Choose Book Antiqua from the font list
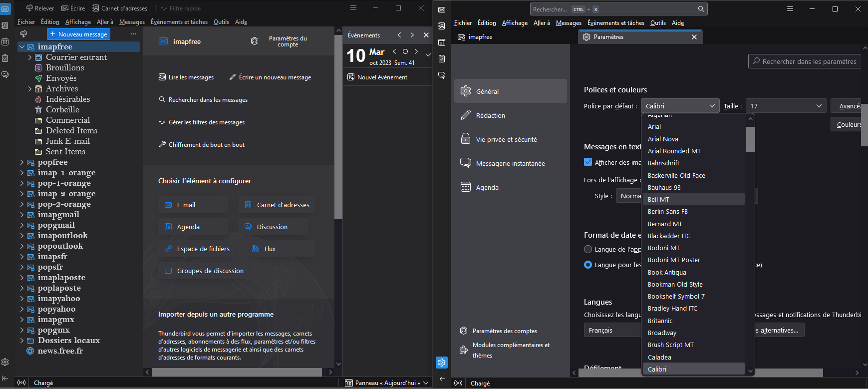 (x=693, y=272)
